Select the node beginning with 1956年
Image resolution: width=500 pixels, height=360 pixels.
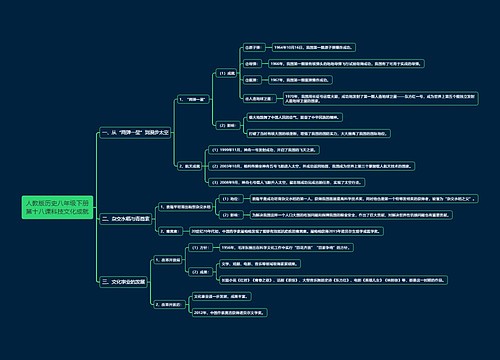tap(286, 248)
